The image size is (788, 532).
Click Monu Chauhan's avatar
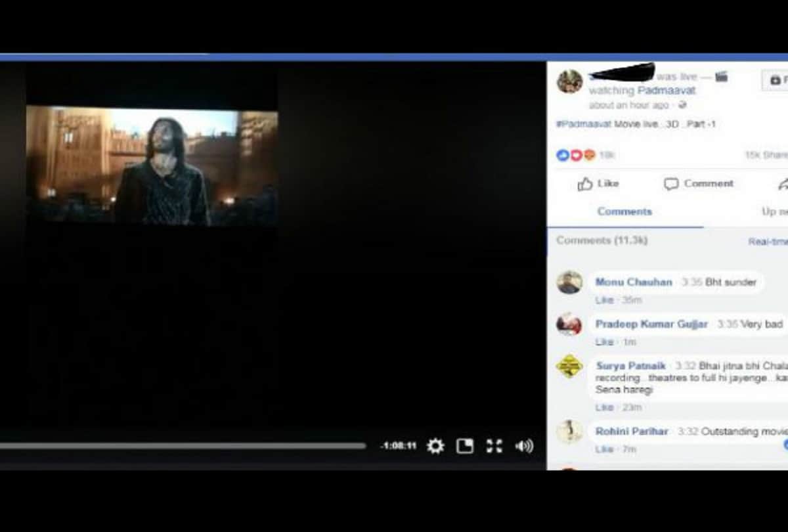569,282
